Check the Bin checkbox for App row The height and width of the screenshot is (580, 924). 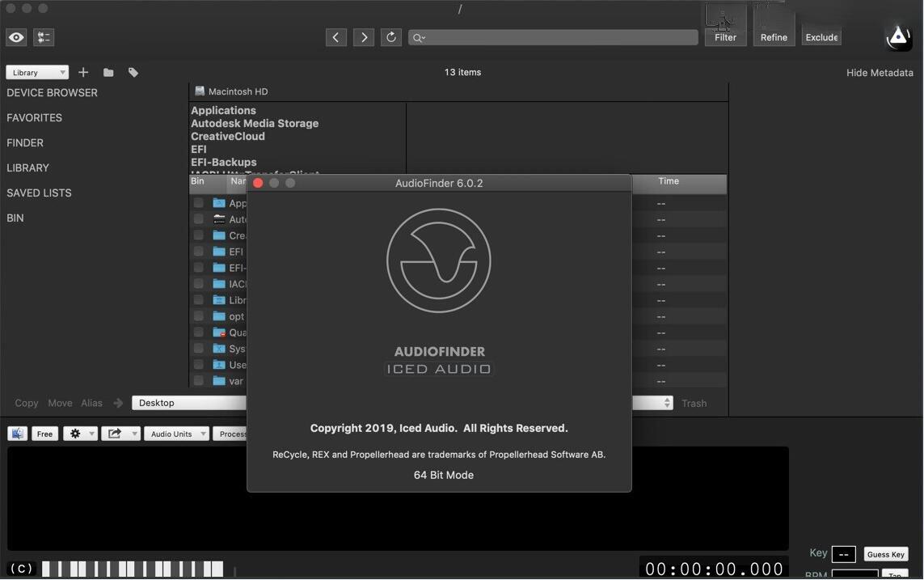pyautogui.click(x=199, y=203)
